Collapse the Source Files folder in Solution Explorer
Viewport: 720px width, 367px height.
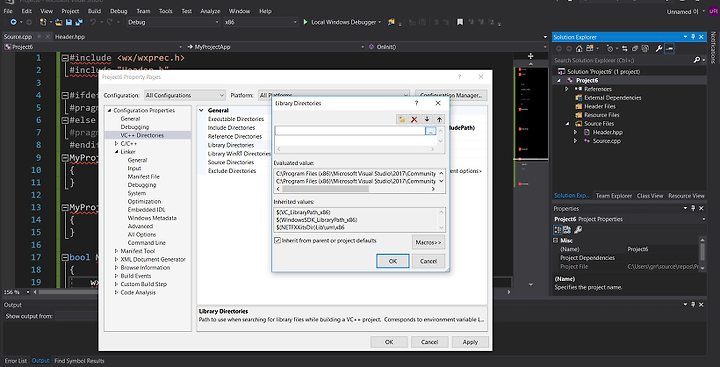coord(567,124)
